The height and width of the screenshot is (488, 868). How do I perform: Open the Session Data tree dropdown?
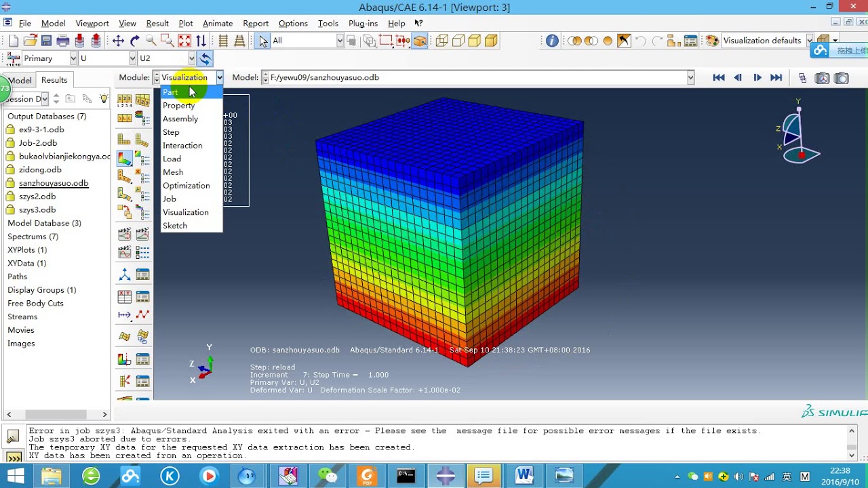(x=44, y=99)
